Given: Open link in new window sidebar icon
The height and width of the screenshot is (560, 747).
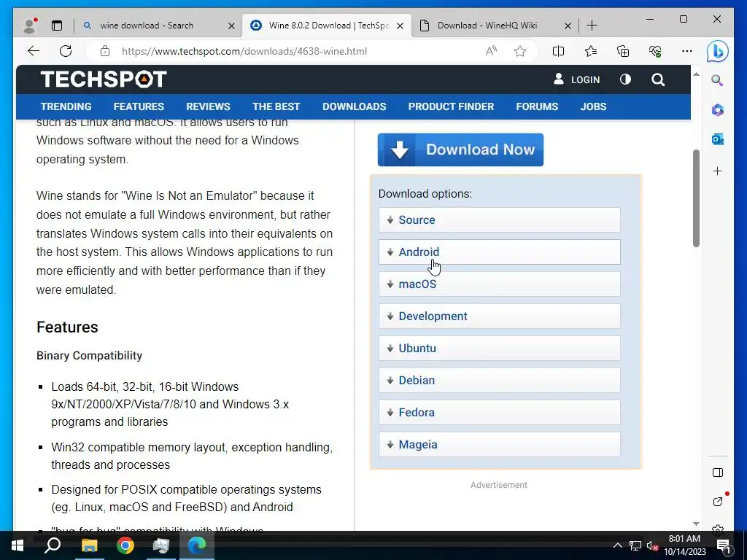Looking at the screenshot, I should pyautogui.click(x=718, y=502).
